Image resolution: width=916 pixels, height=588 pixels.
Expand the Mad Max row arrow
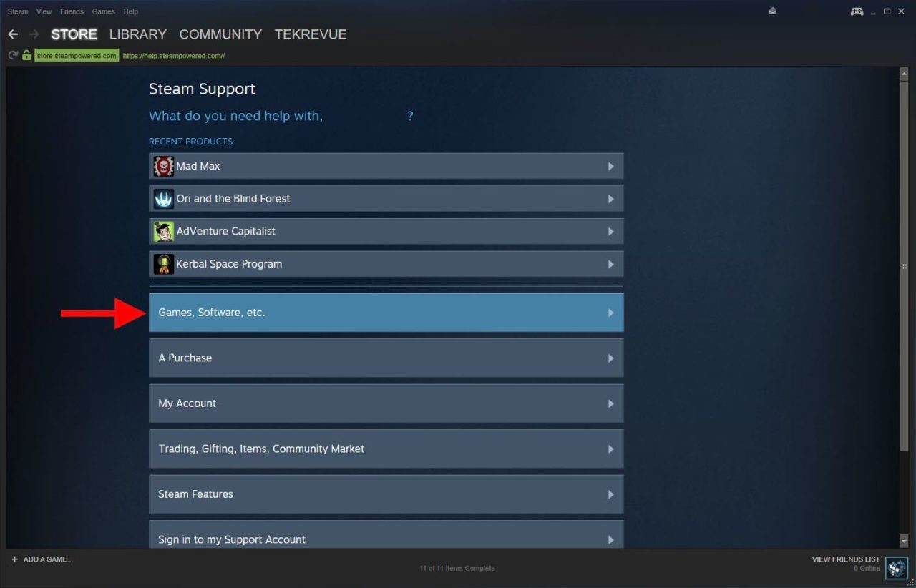coord(610,166)
